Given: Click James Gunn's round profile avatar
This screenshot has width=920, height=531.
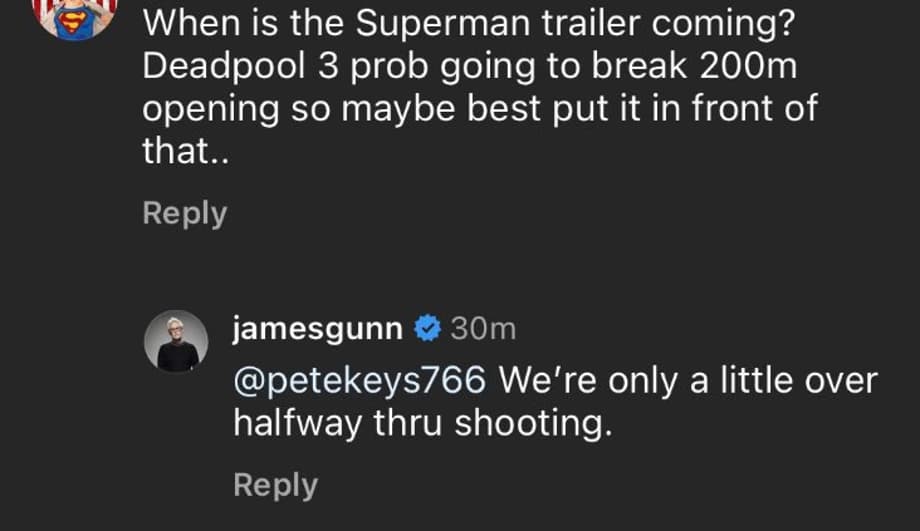Looking at the screenshot, I should (x=179, y=341).
